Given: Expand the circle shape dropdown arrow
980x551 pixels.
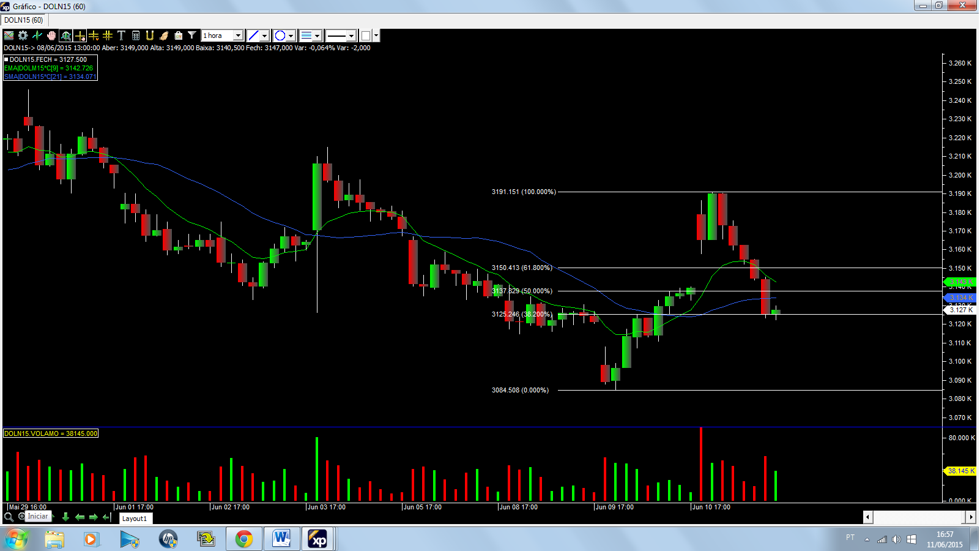Looking at the screenshot, I should 291,36.
